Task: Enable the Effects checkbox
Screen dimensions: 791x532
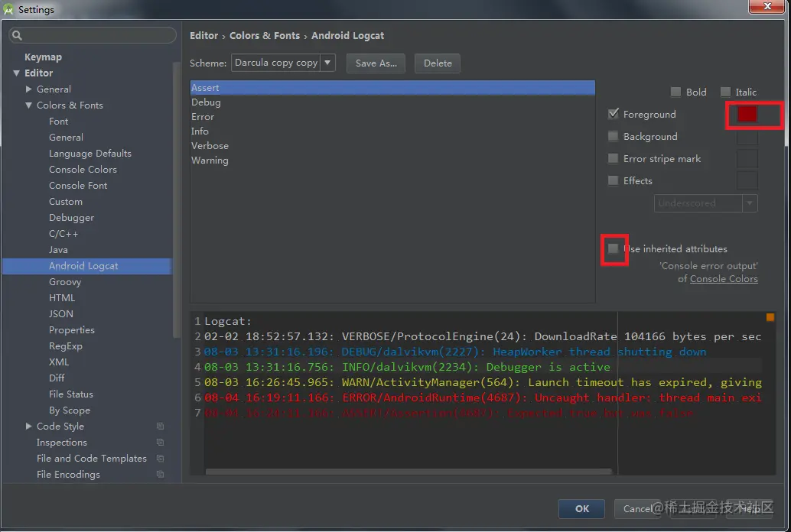Action: tap(613, 180)
